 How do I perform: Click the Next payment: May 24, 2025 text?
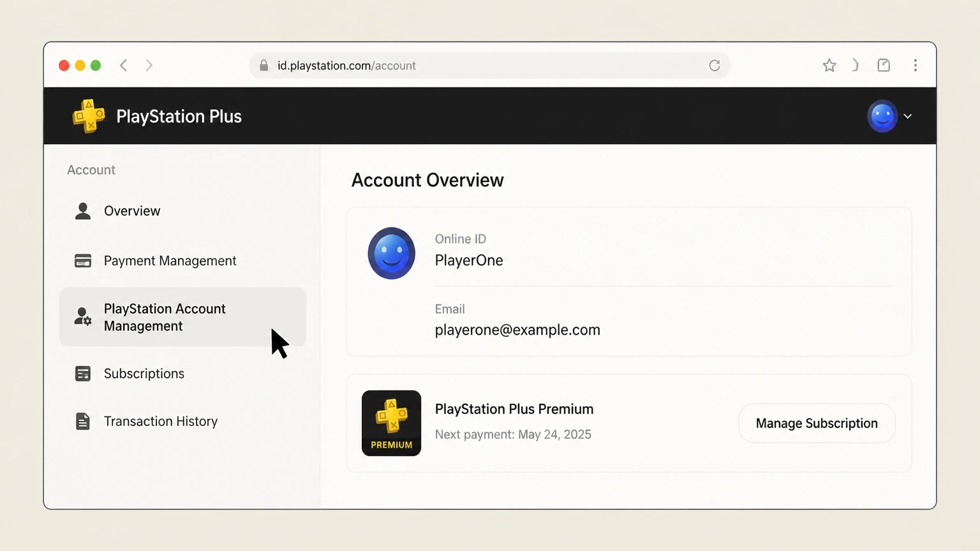point(513,434)
